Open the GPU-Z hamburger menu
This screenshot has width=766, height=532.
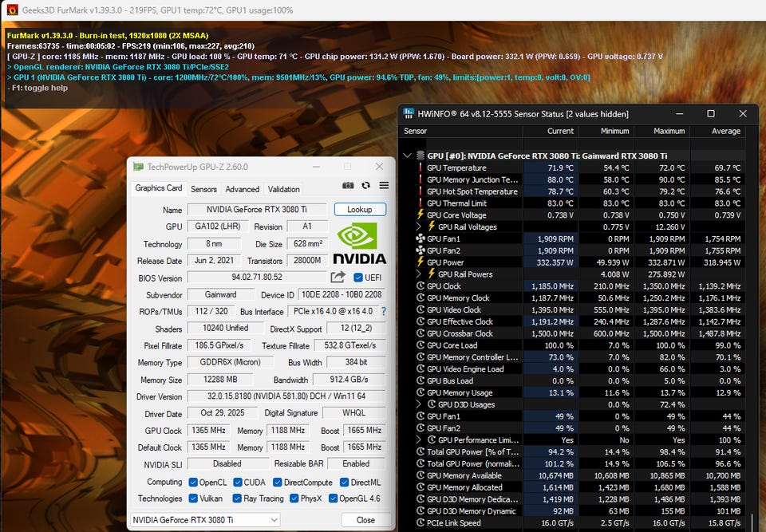[x=384, y=185]
